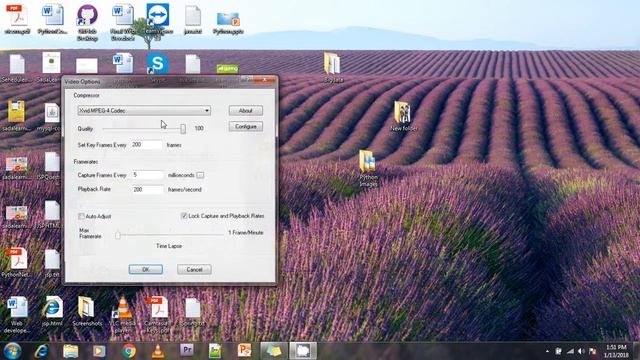Viewport: 640px width, 360px height.
Task: Click the Quality slider handle
Action: click(183, 129)
